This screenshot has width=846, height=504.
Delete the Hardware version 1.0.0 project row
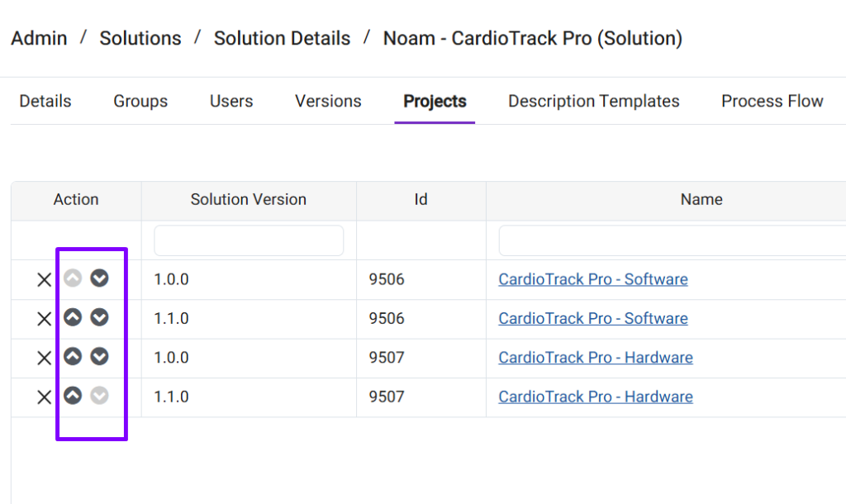[44, 358]
